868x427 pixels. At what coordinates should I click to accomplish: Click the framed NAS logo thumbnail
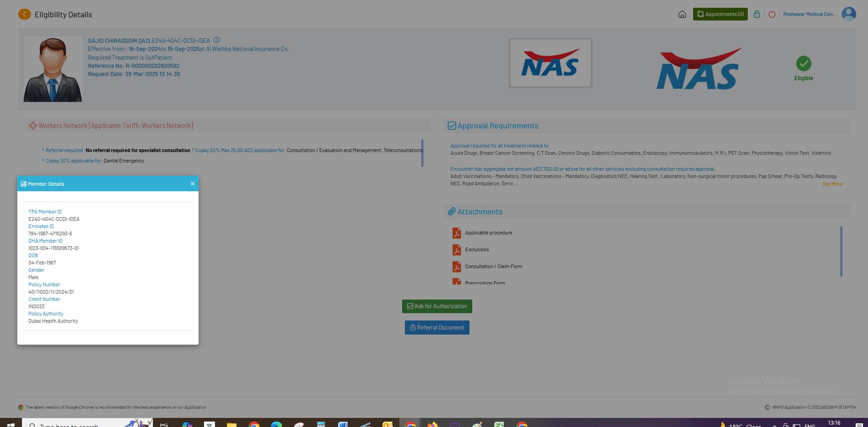click(550, 63)
